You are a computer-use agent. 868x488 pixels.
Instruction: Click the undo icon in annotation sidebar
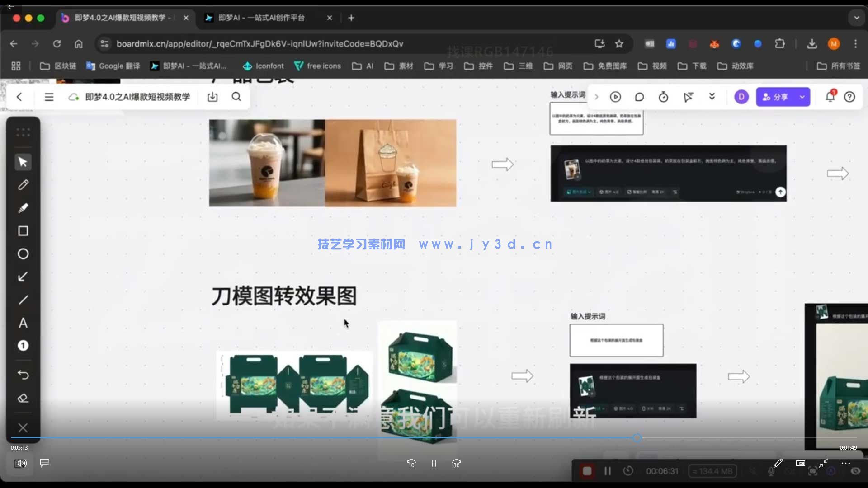click(23, 375)
